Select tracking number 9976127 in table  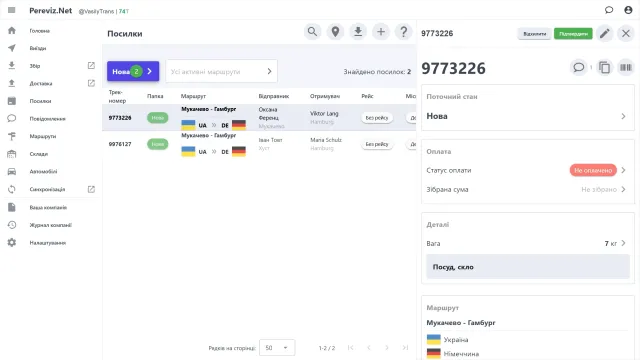pos(120,144)
